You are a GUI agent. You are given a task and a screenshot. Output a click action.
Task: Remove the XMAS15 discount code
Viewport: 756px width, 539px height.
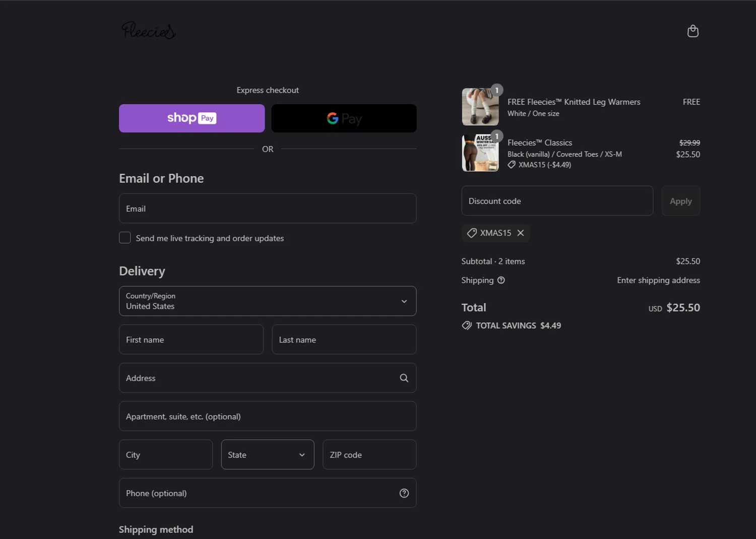point(521,233)
